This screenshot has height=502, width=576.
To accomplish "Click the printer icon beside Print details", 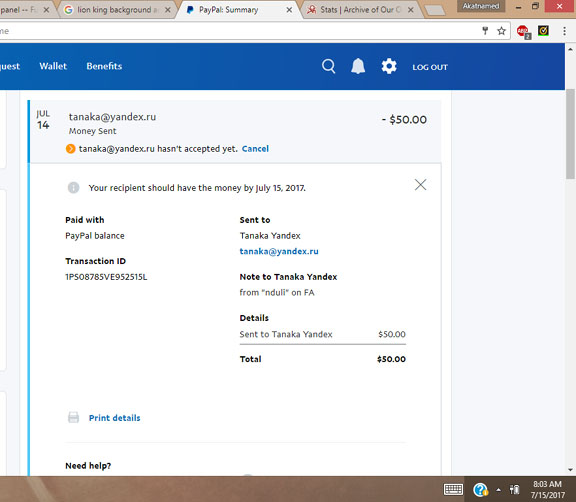I will tap(73, 418).
